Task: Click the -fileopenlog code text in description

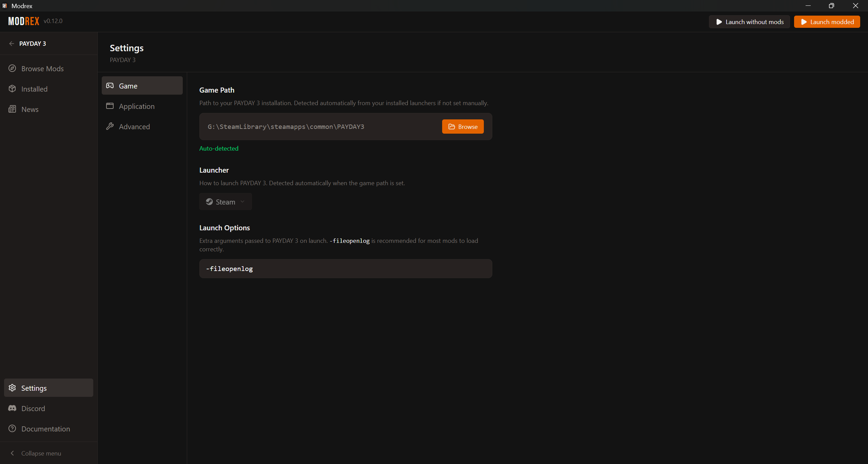Action: (350, 241)
